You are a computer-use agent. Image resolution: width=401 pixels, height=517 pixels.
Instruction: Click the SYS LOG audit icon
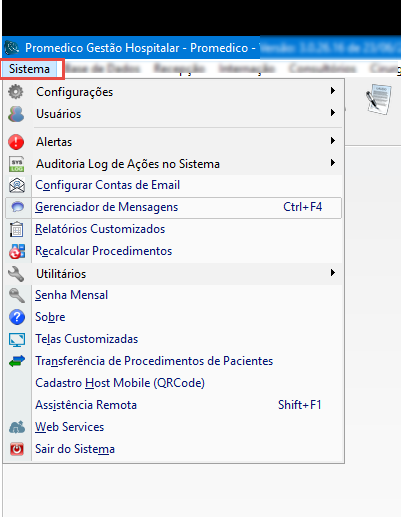[16, 164]
